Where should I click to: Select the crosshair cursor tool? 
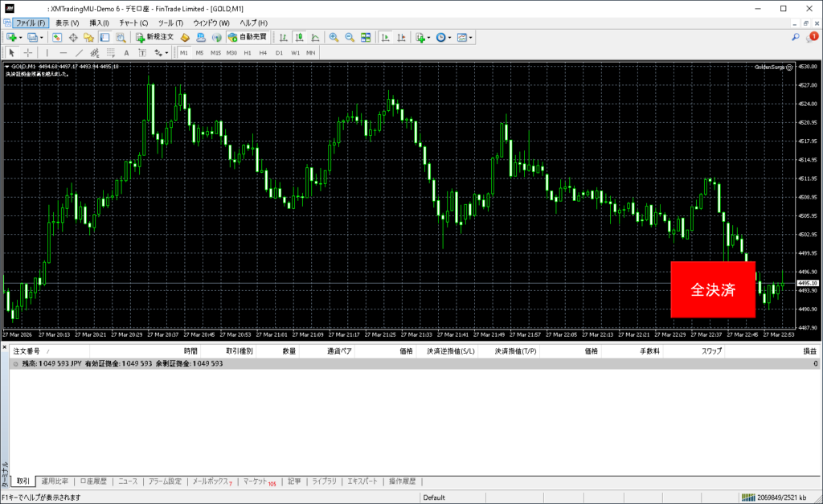pyautogui.click(x=28, y=52)
